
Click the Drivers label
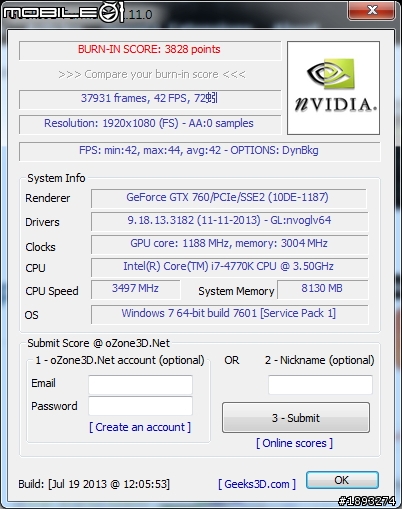pos(42,222)
